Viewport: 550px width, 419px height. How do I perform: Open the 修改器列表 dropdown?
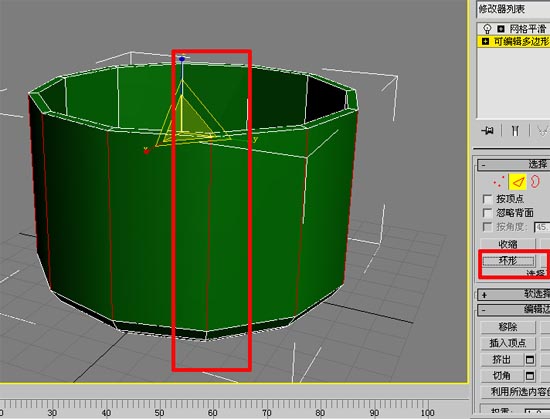[x=513, y=9]
